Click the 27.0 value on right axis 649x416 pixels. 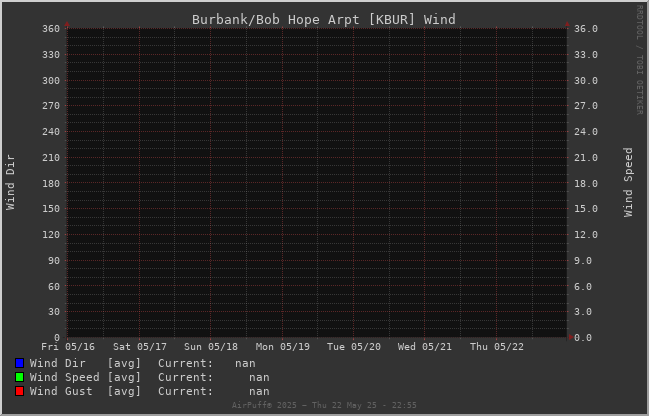click(586, 106)
